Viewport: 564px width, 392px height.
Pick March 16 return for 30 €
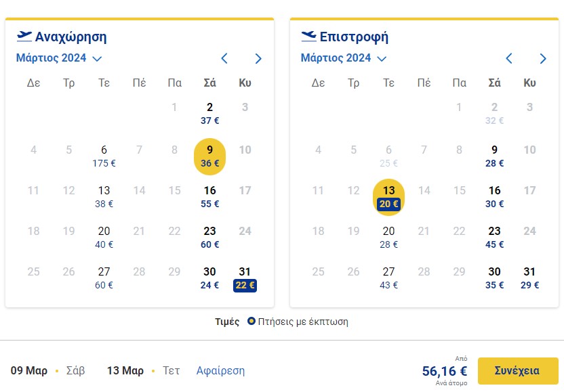[495, 197]
